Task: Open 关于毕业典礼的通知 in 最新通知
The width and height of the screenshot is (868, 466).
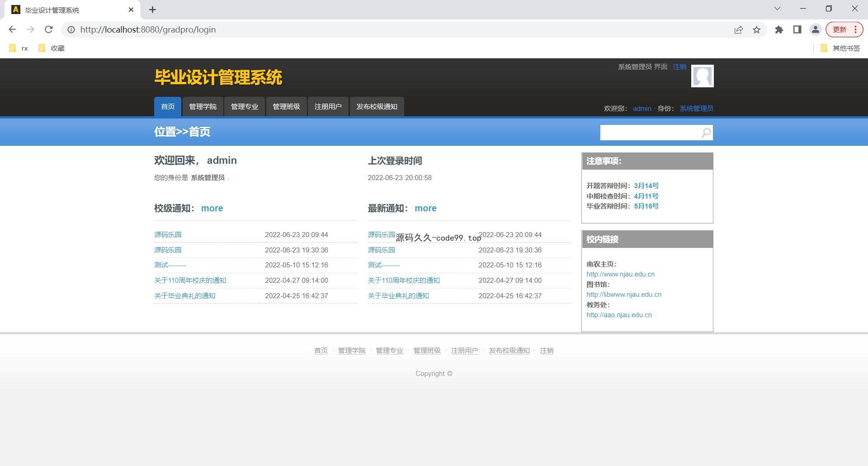Action: pyautogui.click(x=398, y=296)
